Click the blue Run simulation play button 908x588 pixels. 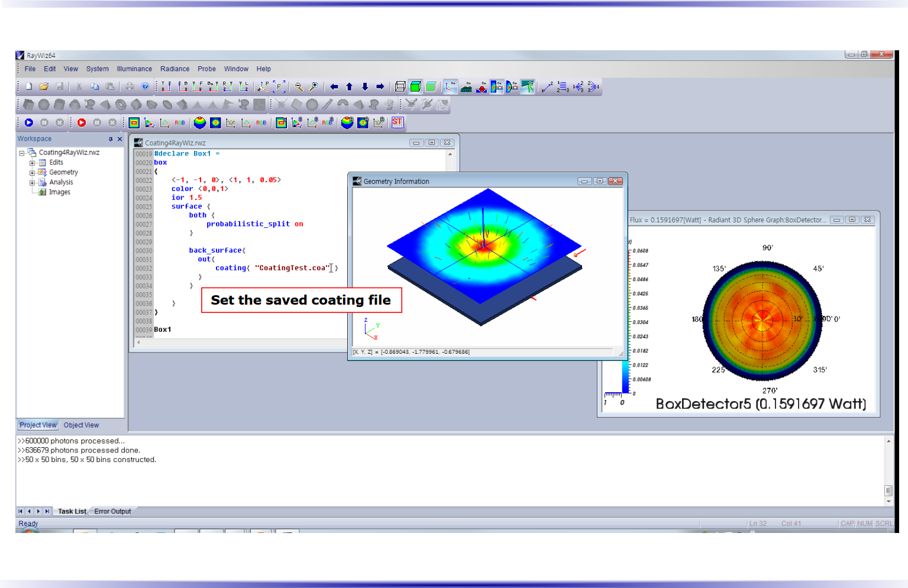29,122
